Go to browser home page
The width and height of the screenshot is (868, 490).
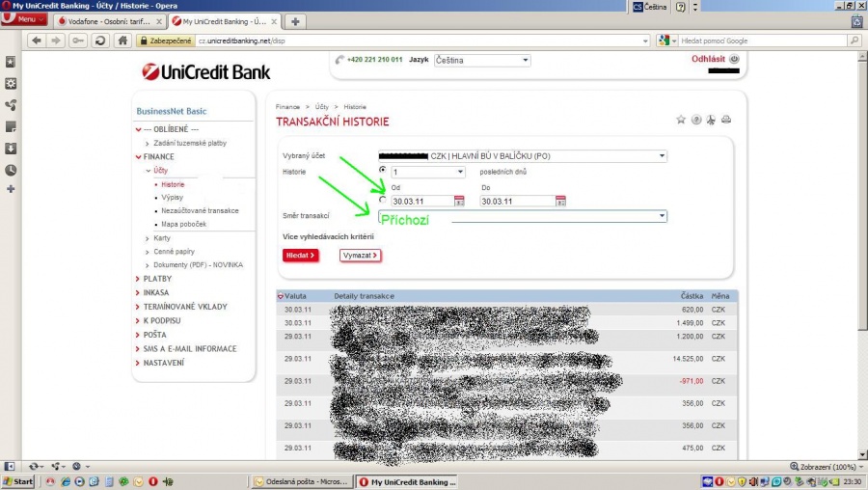pyautogui.click(x=122, y=41)
